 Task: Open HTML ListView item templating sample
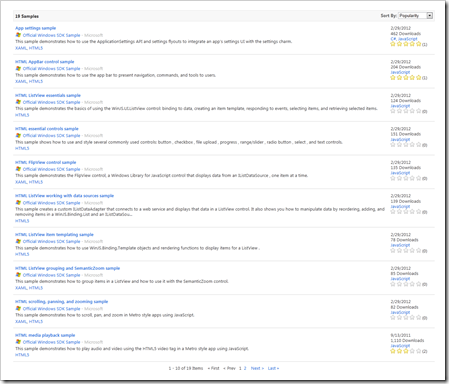[54, 235]
